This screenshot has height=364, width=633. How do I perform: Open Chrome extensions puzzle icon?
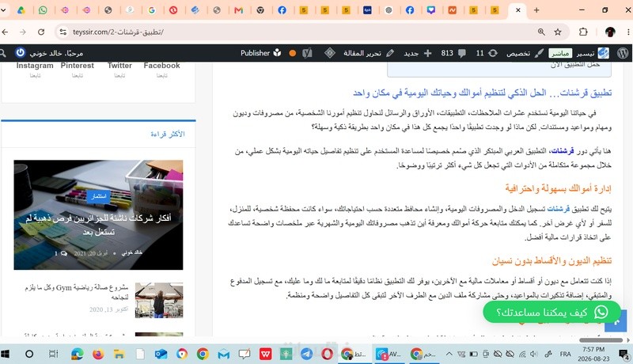(x=583, y=32)
